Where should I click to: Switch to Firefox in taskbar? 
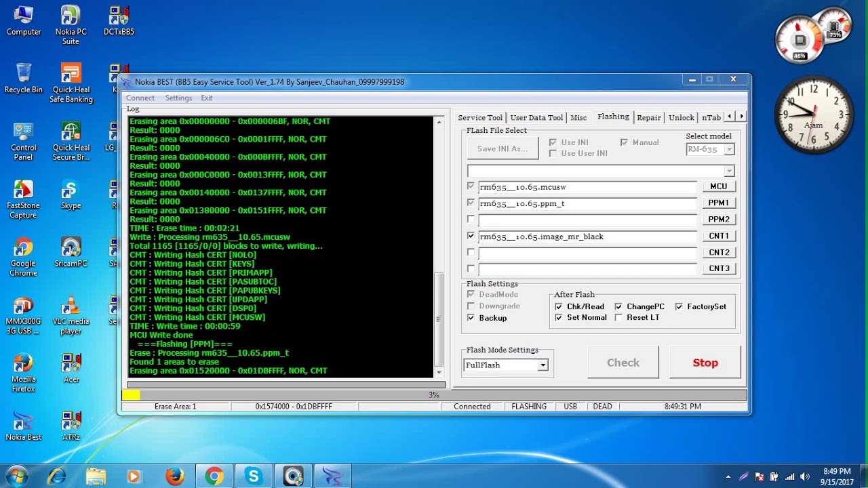click(x=174, y=476)
